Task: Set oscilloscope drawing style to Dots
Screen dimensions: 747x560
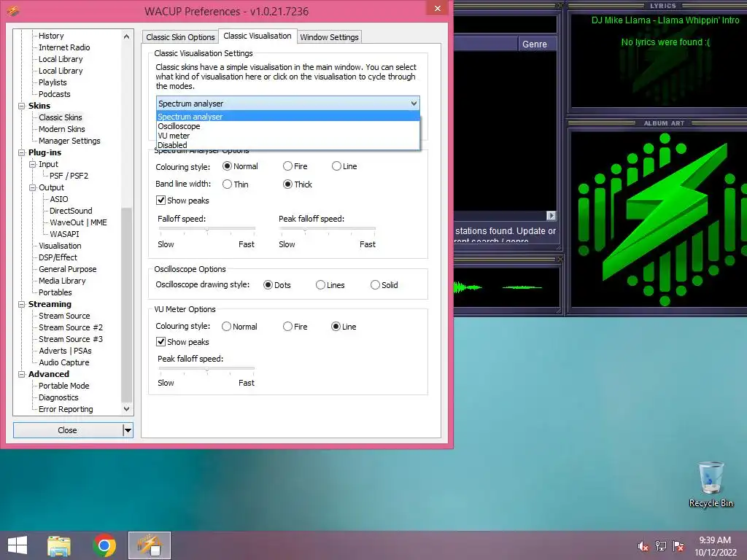Action: (x=276, y=285)
